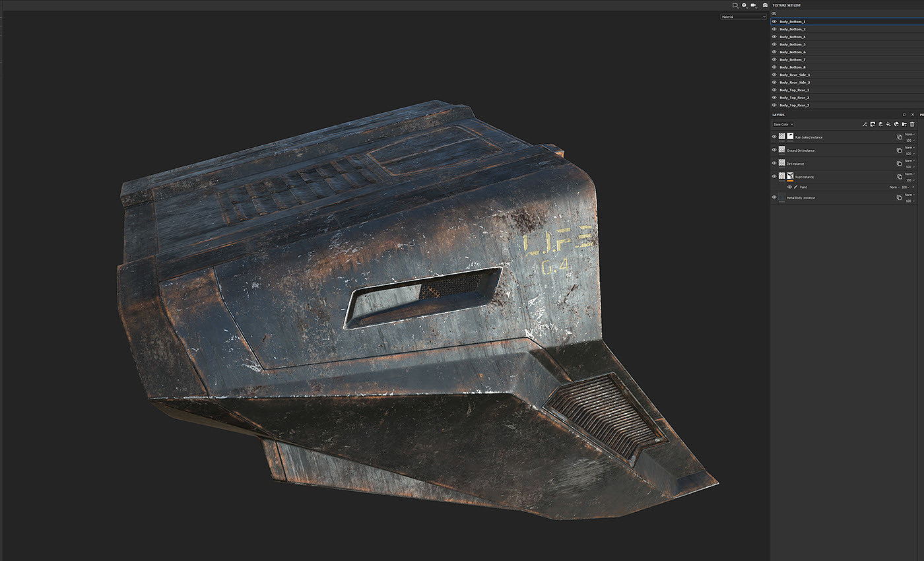The image size is (924, 561).
Task: Hide the Body_Bottom_2 texture set
Action: tap(774, 29)
